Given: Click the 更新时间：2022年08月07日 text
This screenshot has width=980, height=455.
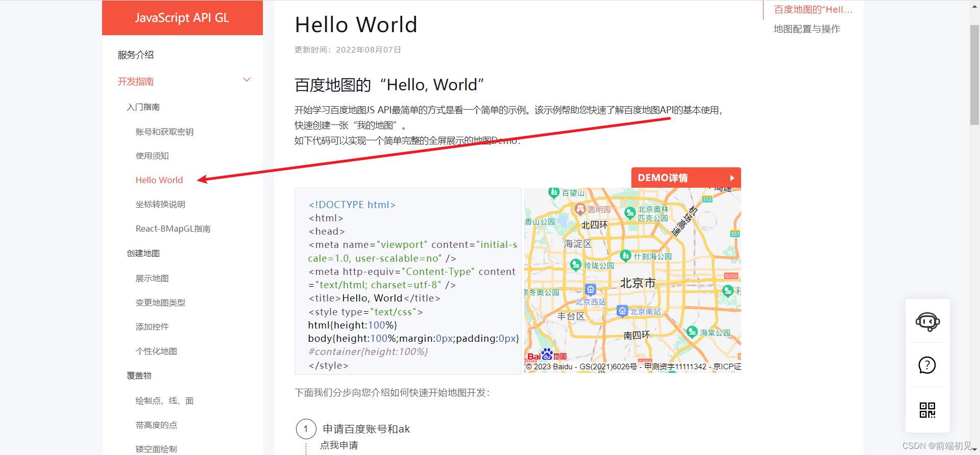Looking at the screenshot, I should point(348,50).
